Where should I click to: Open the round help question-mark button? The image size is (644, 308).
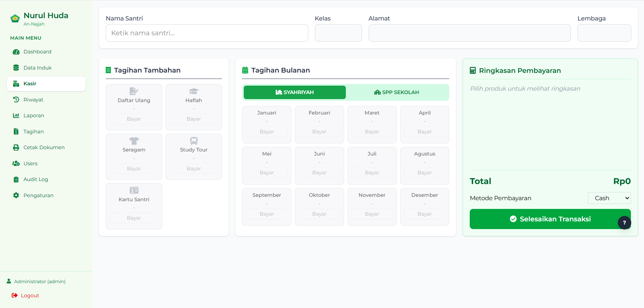pyautogui.click(x=624, y=223)
